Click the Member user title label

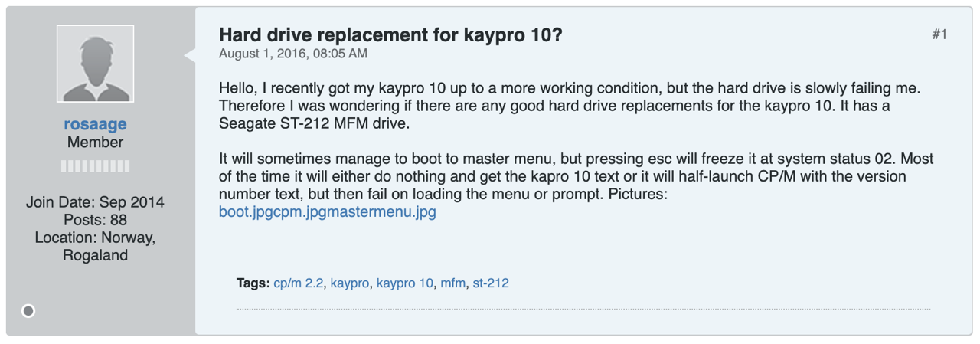tap(95, 143)
